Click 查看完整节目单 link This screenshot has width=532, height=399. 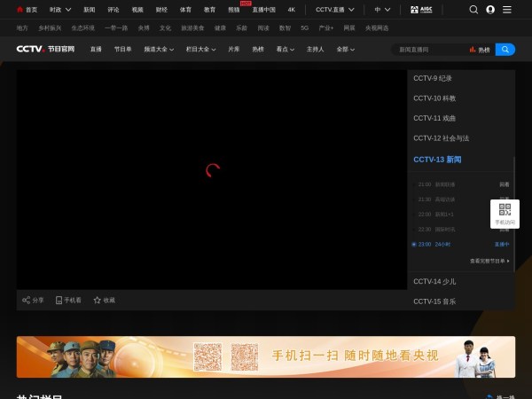pos(489,262)
